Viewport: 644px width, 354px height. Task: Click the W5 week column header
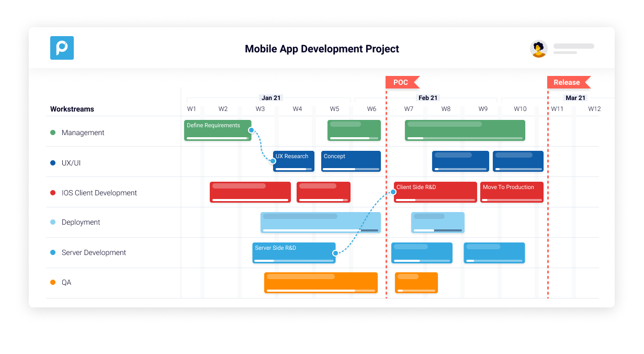coord(334,109)
